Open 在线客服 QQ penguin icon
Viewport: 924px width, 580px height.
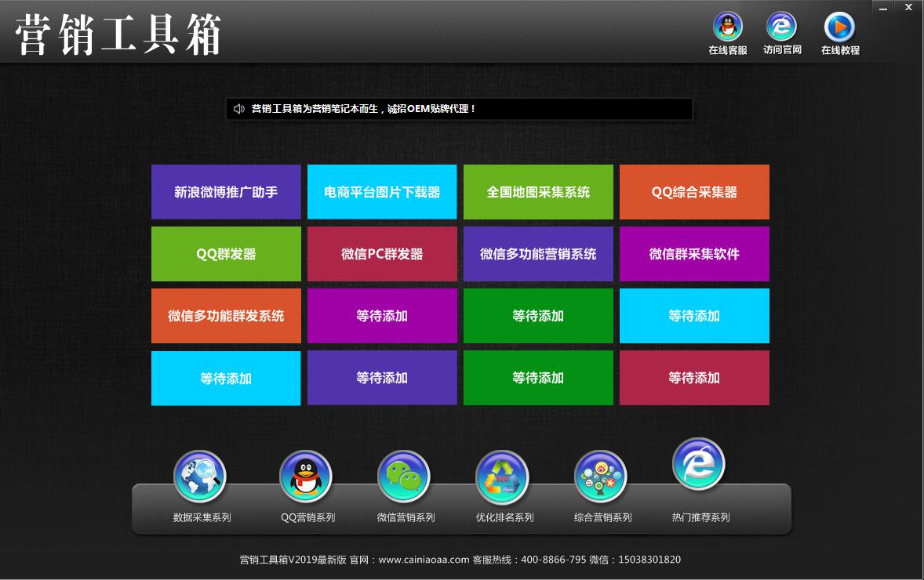(728, 27)
